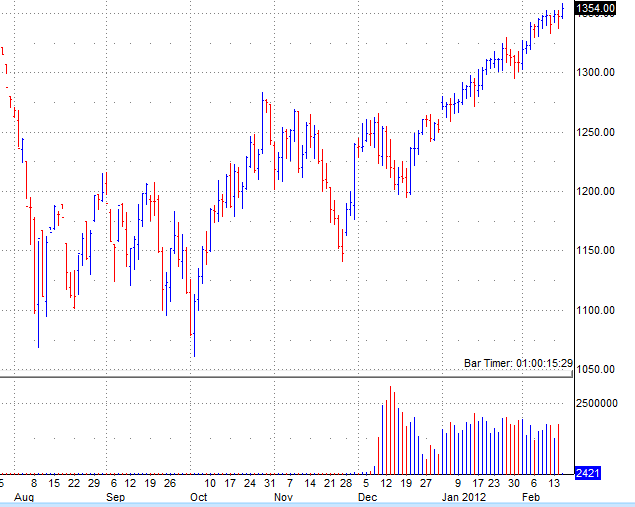Click the 1200.00 price axis label
This screenshot has width=635, height=507.
coord(596,191)
